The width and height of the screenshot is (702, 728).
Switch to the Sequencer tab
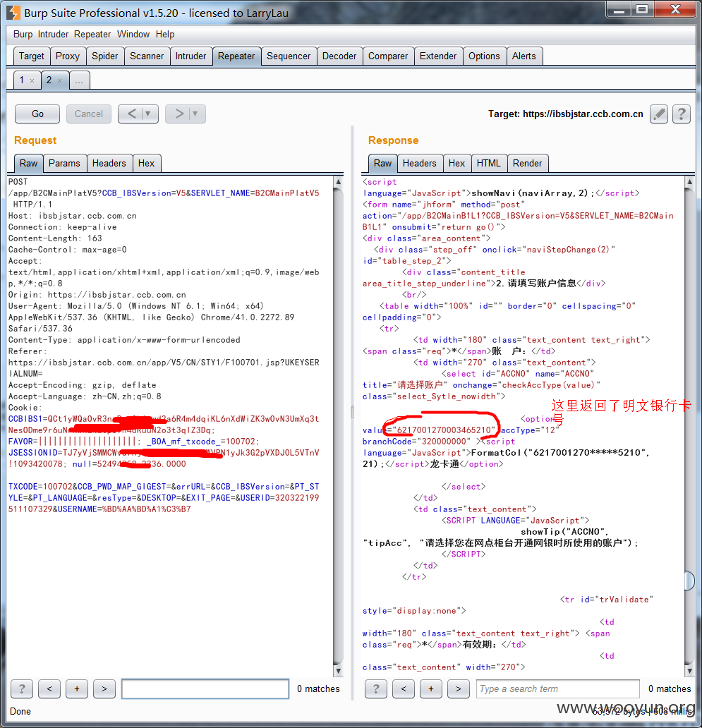point(289,56)
